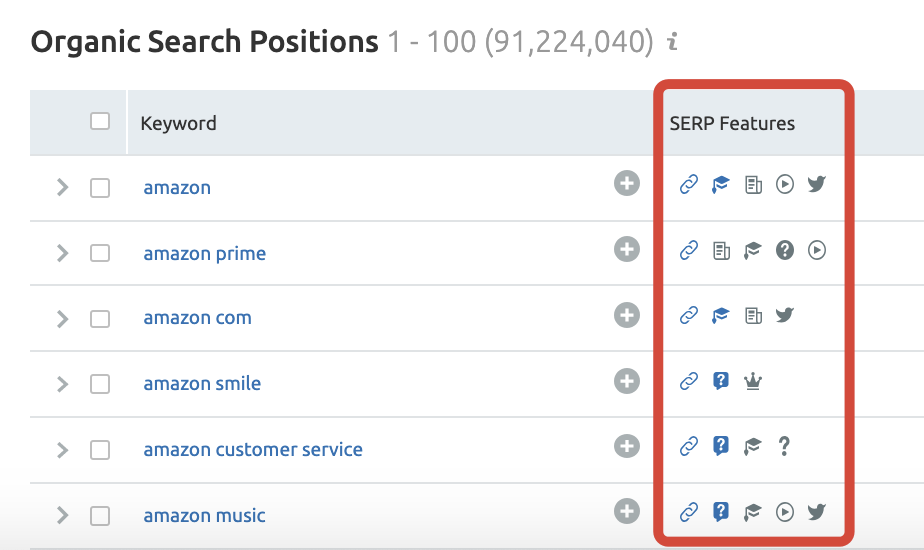Select the amazon smile row checkbox
924x550 pixels.
100,384
